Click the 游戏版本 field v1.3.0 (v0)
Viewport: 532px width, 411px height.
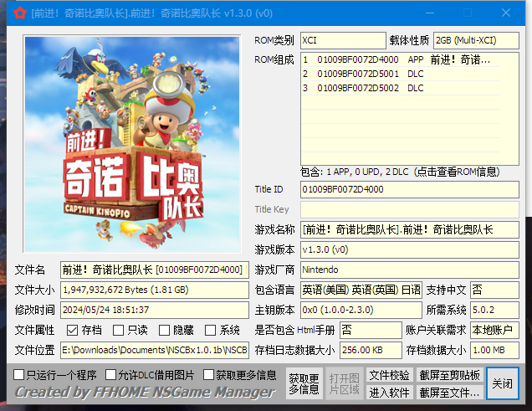pos(410,249)
